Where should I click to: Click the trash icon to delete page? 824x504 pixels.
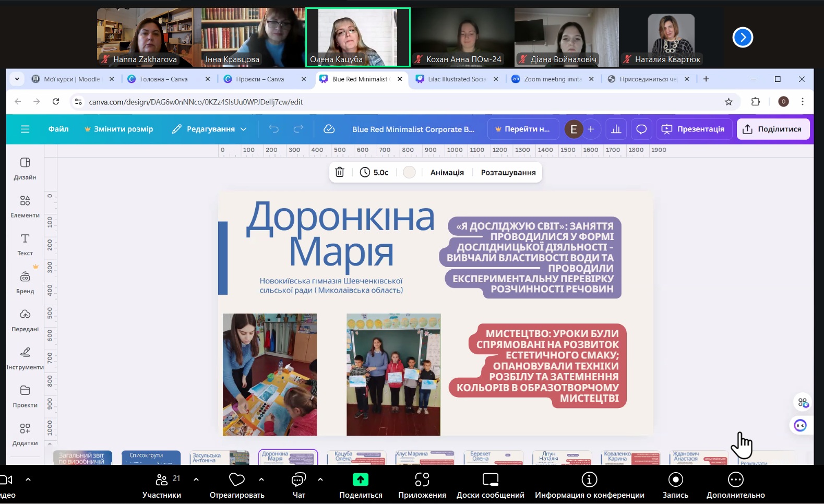click(x=340, y=172)
